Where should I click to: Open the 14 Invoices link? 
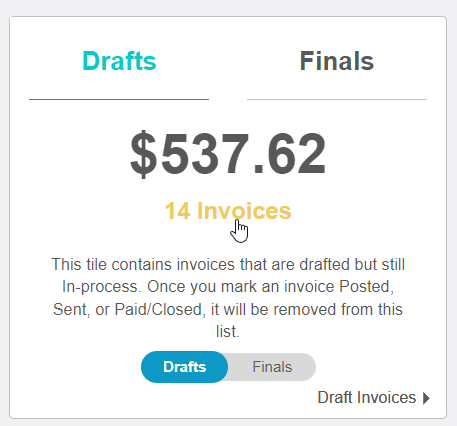(228, 211)
